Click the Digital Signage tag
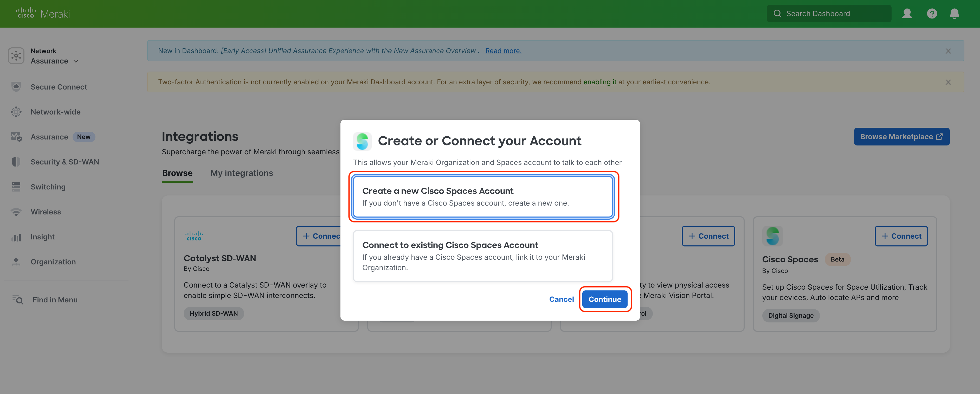 pyautogui.click(x=791, y=316)
